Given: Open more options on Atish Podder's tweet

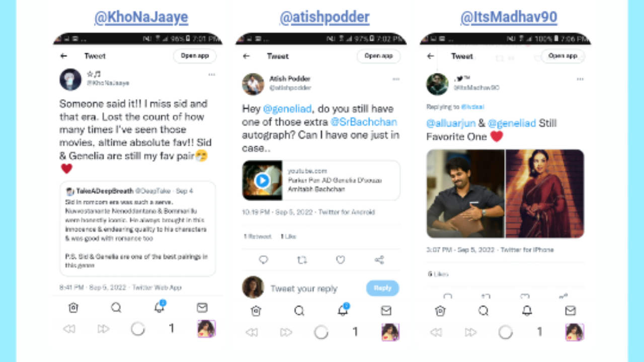Looking at the screenshot, I should click(x=396, y=79).
